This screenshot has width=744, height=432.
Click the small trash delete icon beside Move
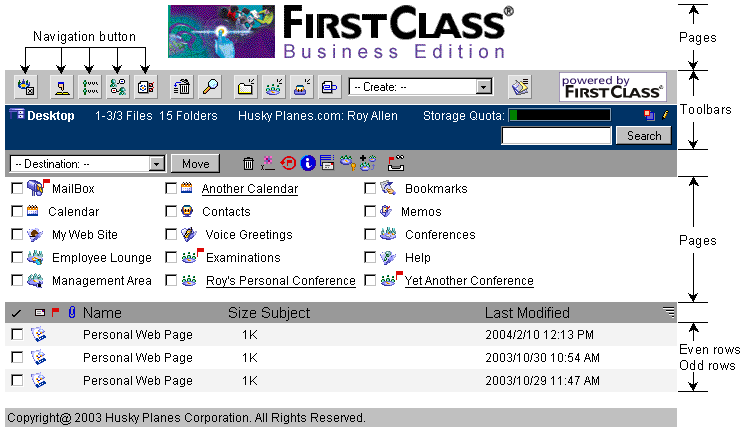(x=248, y=163)
